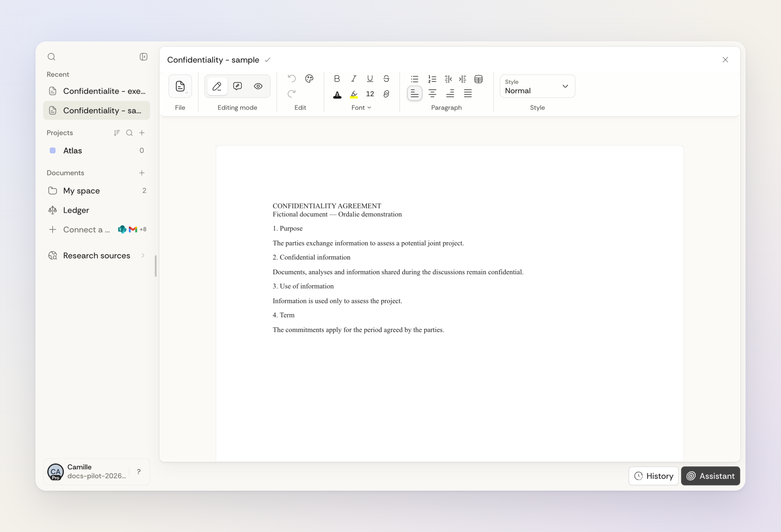Open font size 12 selector
The height and width of the screenshot is (532, 781).
coord(370,94)
